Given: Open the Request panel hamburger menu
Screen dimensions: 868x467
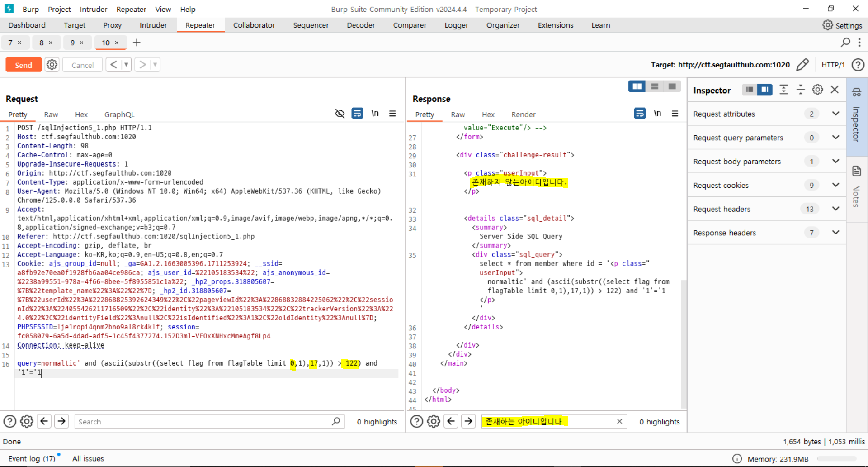Looking at the screenshot, I should pos(392,114).
